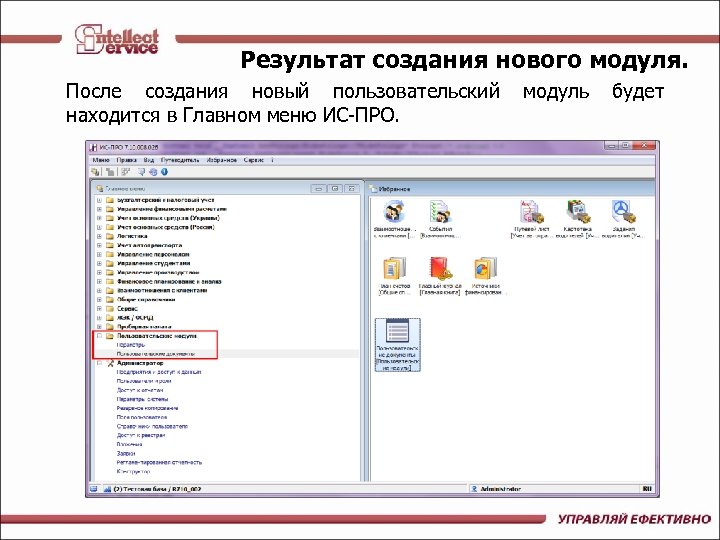The image size is (720, 540).
Task: Click the first toolbar icon below Меню
Action: [96, 172]
